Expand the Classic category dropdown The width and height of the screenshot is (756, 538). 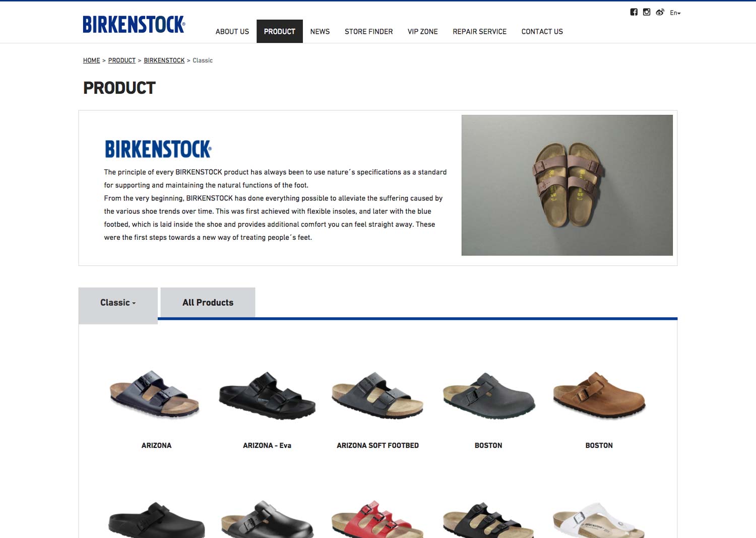(118, 303)
